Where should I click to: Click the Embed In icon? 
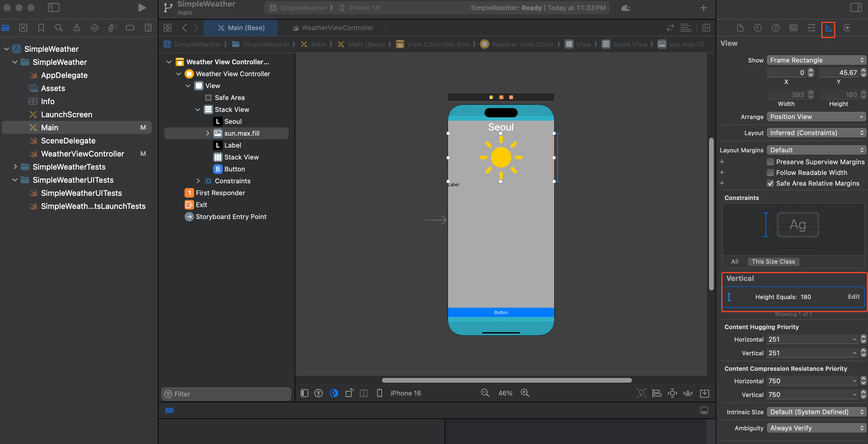click(x=705, y=393)
